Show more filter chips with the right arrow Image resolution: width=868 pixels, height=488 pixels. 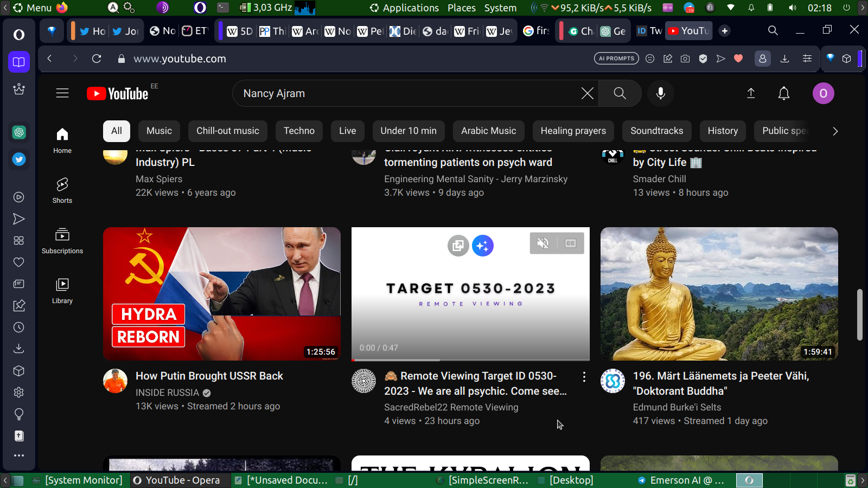[835, 131]
